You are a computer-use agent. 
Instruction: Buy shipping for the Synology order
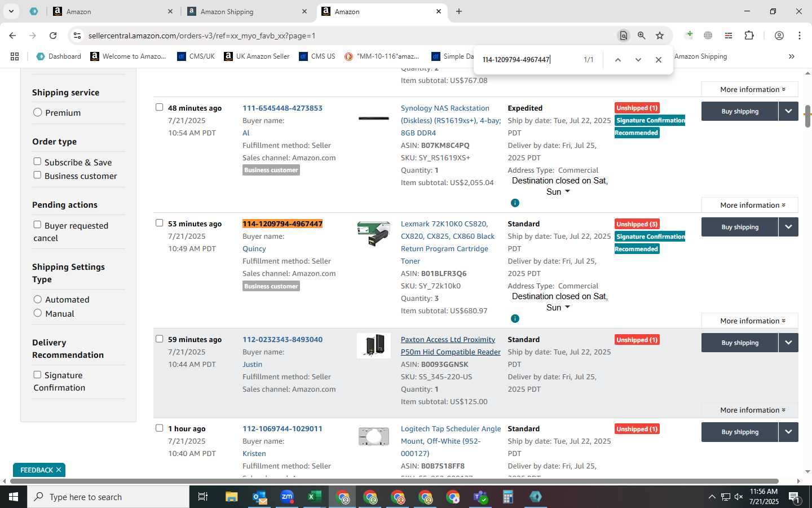pyautogui.click(x=740, y=111)
